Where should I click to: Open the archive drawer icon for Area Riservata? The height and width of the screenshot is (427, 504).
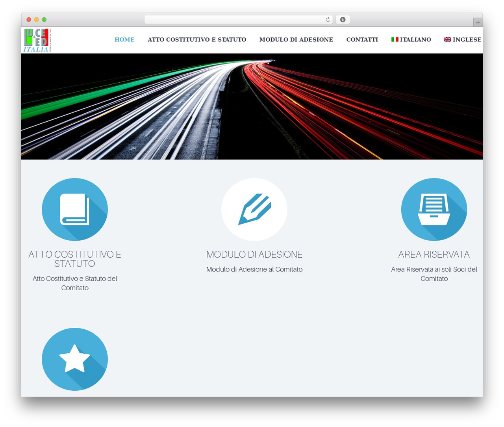(434, 209)
